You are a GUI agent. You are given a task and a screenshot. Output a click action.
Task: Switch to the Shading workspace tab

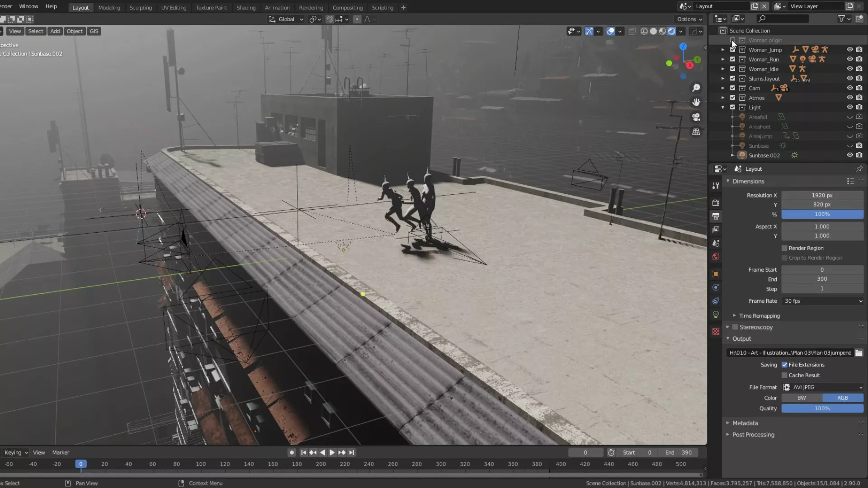click(x=245, y=8)
